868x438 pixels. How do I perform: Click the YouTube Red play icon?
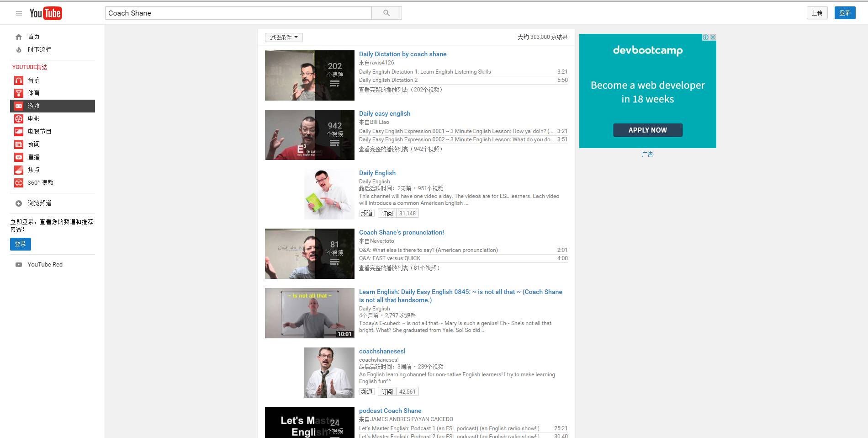(19, 265)
